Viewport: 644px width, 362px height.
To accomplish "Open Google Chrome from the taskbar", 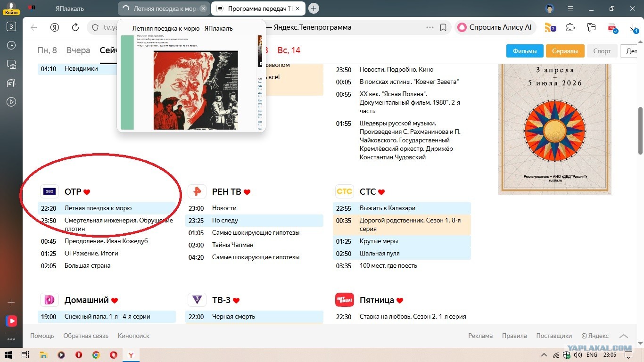I will (x=96, y=355).
